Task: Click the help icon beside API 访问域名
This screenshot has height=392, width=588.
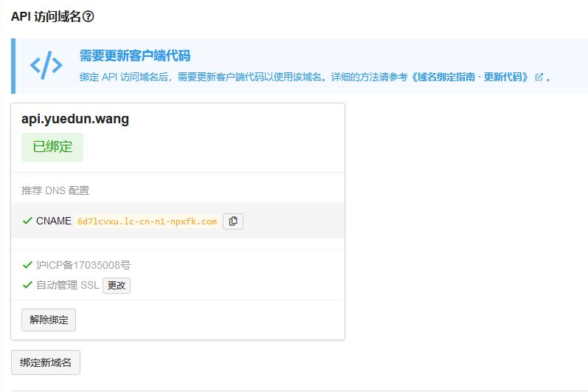Action: click(89, 17)
